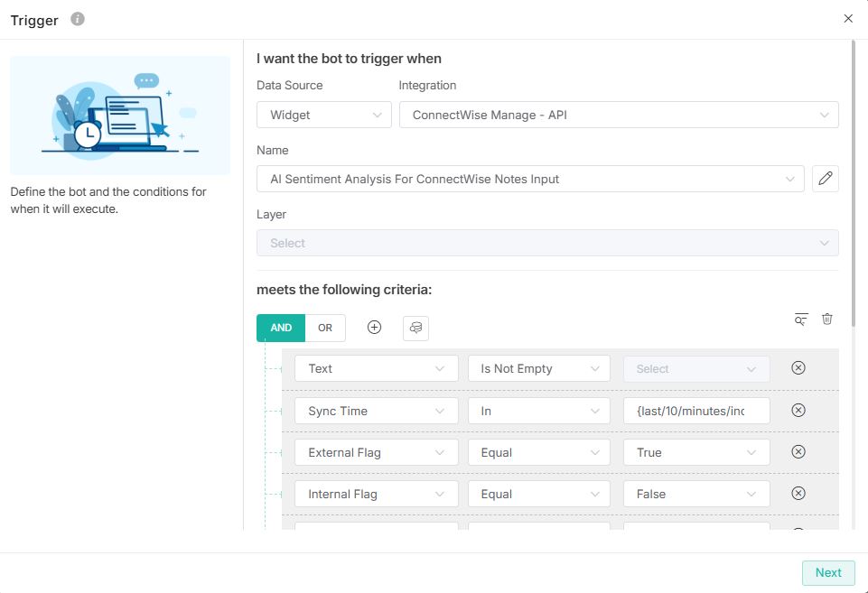Viewport: 868px width, 593px height.
Task: Remove the Text criteria row
Action: (798, 368)
